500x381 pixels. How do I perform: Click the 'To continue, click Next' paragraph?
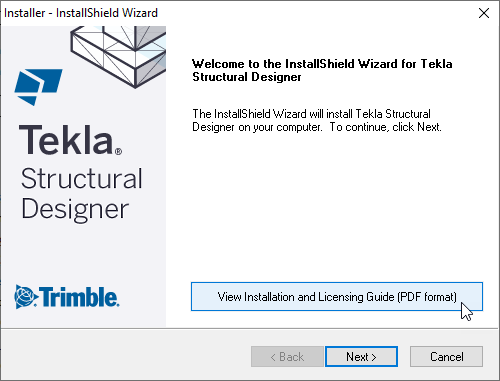click(317, 120)
